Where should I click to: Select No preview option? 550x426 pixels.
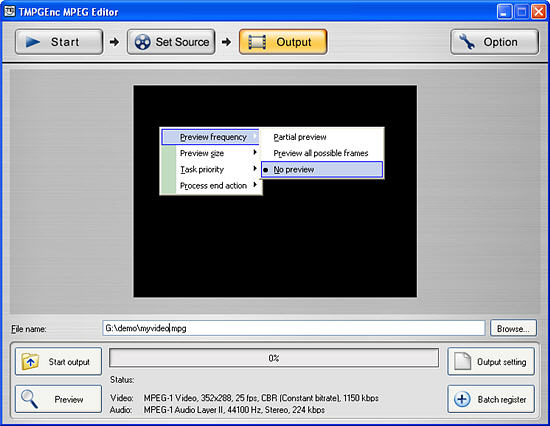click(x=322, y=169)
